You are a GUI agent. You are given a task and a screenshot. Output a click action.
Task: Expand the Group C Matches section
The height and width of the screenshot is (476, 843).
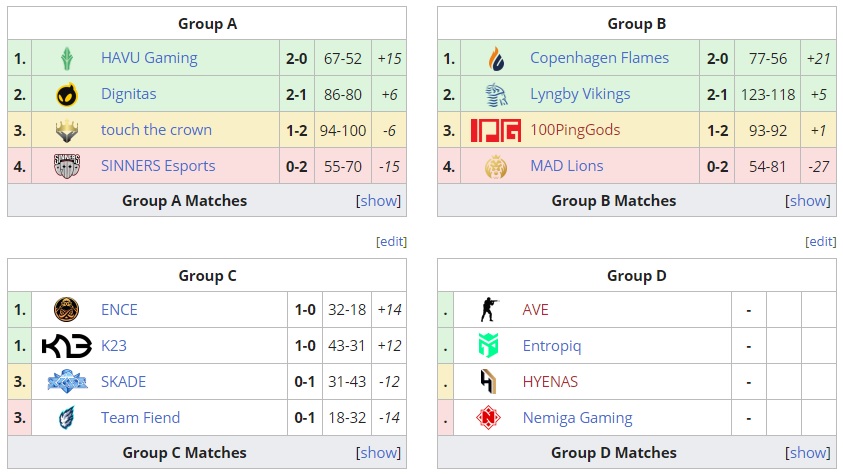[379, 453]
